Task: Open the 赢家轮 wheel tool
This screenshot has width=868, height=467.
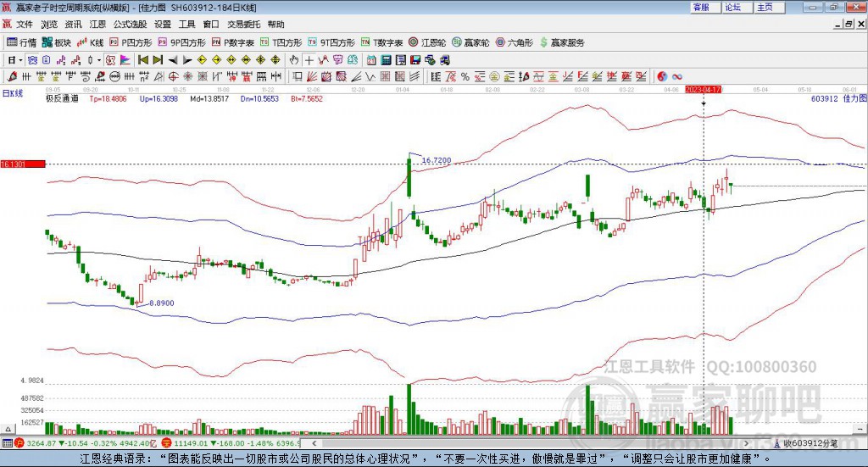Action: click(x=470, y=42)
